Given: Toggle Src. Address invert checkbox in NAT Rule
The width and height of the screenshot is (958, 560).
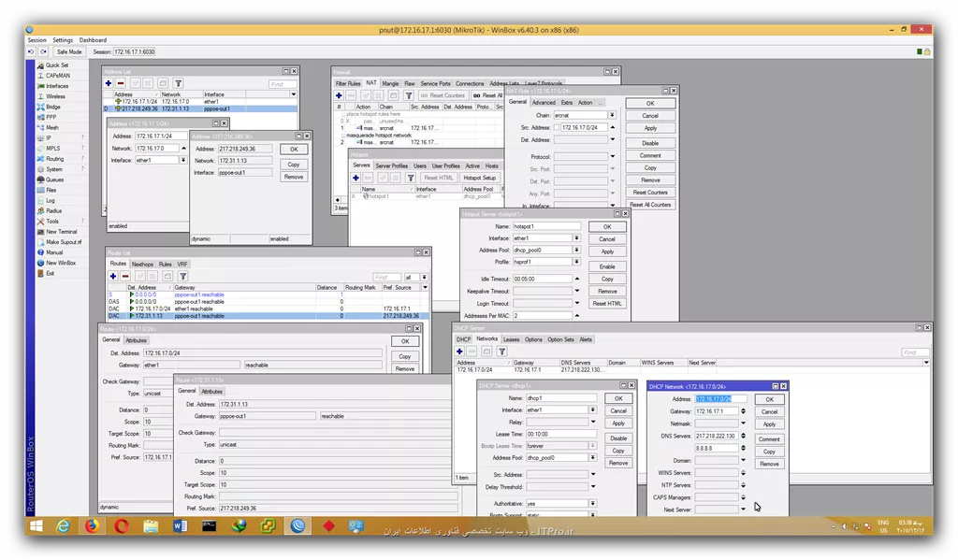Looking at the screenshot, I should [557, 128].
